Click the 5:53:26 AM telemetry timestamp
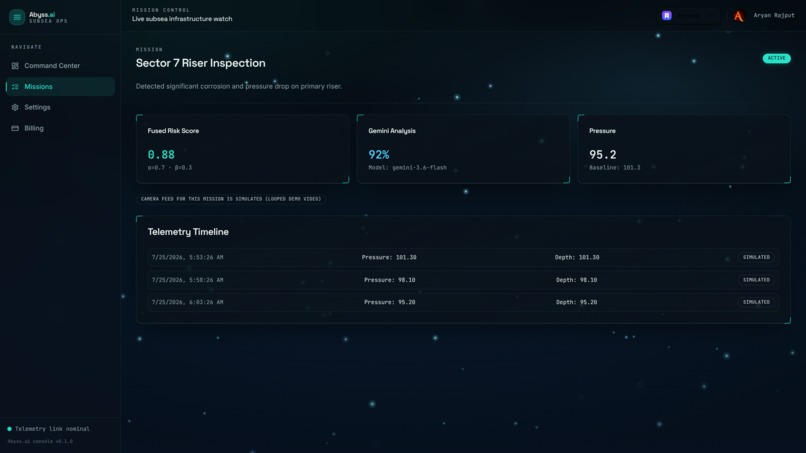This screenshot has height=453, width=806. 187,257
